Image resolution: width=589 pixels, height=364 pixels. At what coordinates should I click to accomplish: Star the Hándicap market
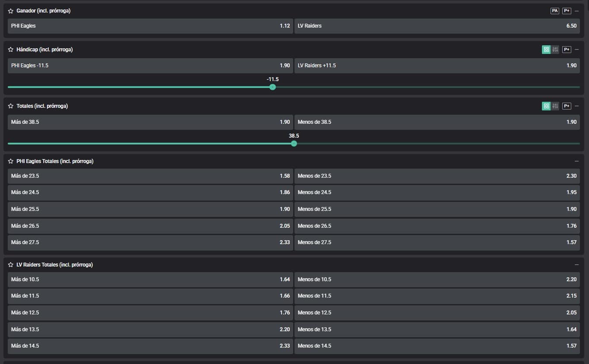click(x=11, y=50)
